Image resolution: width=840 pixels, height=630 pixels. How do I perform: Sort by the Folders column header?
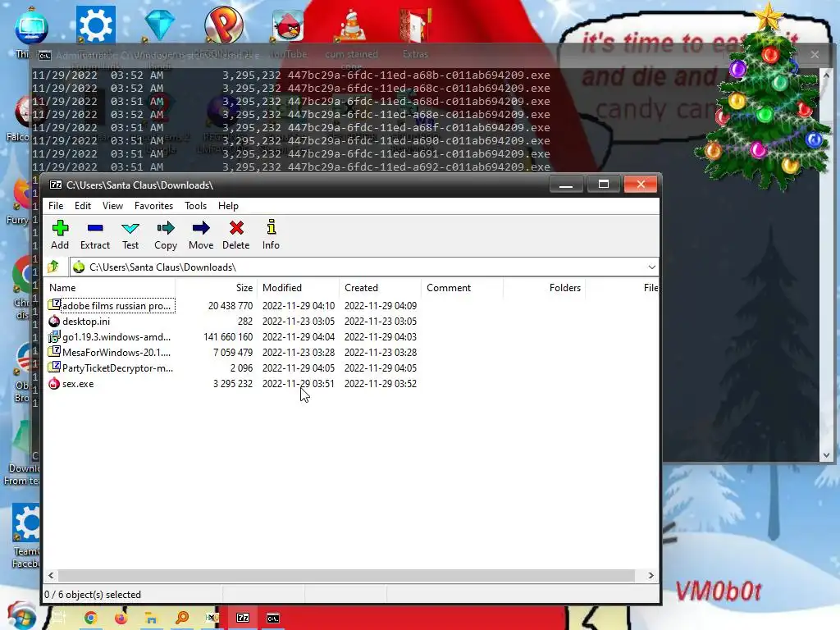pos(545,288)
